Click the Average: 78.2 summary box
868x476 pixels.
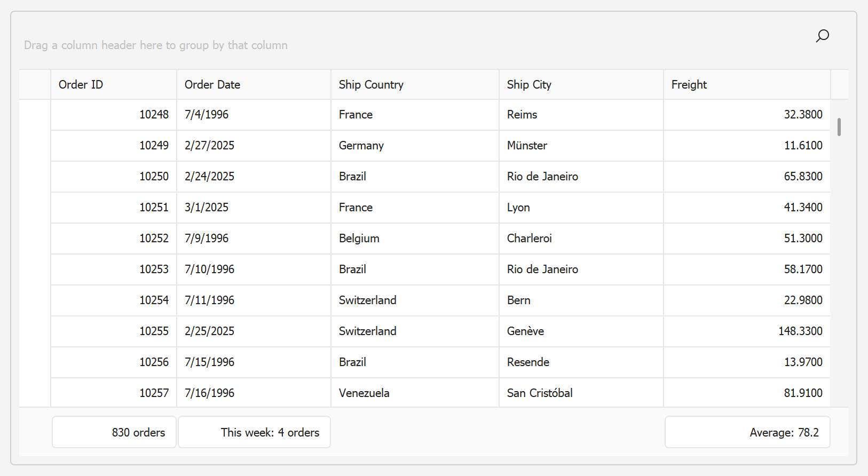pos(747,432)
